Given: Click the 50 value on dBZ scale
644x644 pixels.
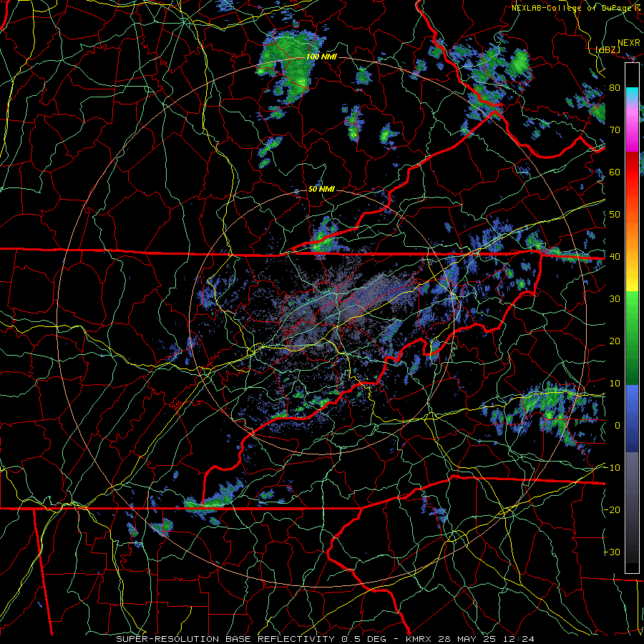Looking at the screenshot, I should 615,215.
